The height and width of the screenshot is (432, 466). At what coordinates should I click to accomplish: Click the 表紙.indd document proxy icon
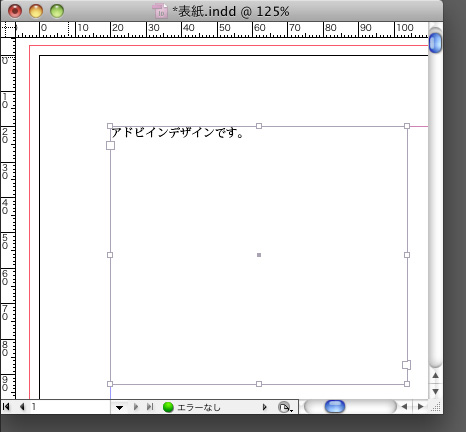[x=160, y=11]
